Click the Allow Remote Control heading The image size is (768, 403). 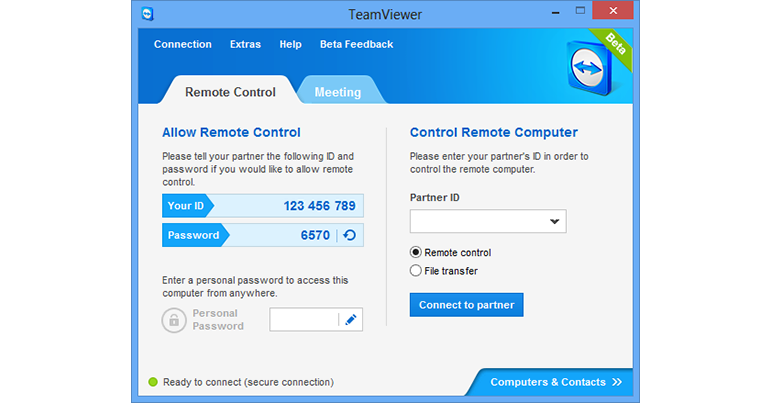pos(231,132)
